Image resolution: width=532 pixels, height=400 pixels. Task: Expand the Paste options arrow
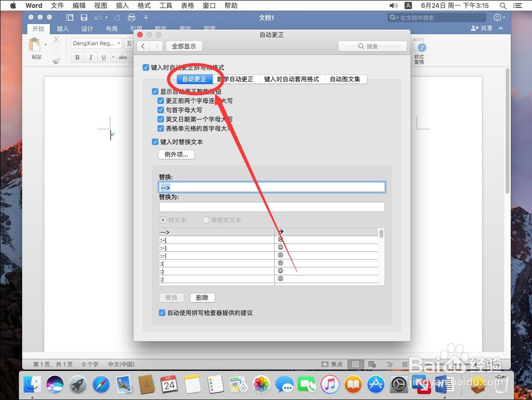[x=45, y=45]
